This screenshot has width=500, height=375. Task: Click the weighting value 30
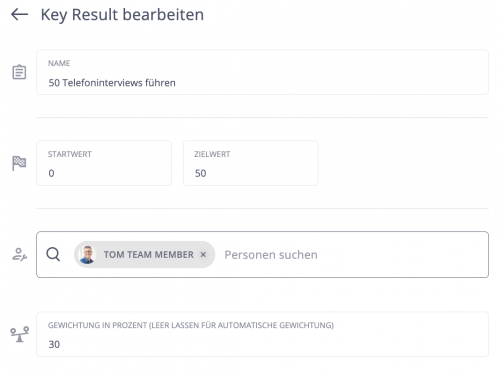pyautogui.click(x=54, y=344)
